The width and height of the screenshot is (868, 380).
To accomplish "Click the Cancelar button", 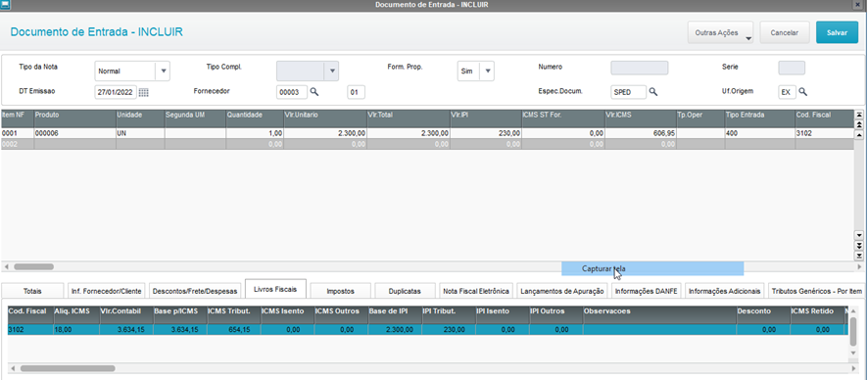I will click(x=785, y=32).
